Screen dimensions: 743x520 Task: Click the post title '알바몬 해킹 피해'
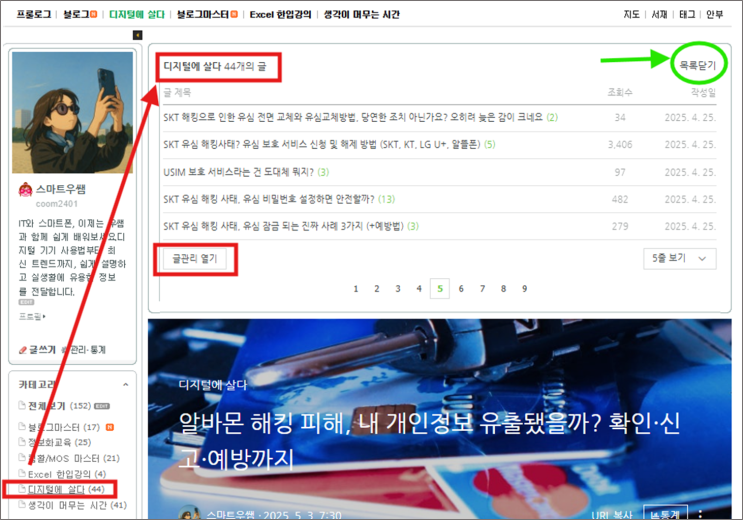click(x=429, y=441)
